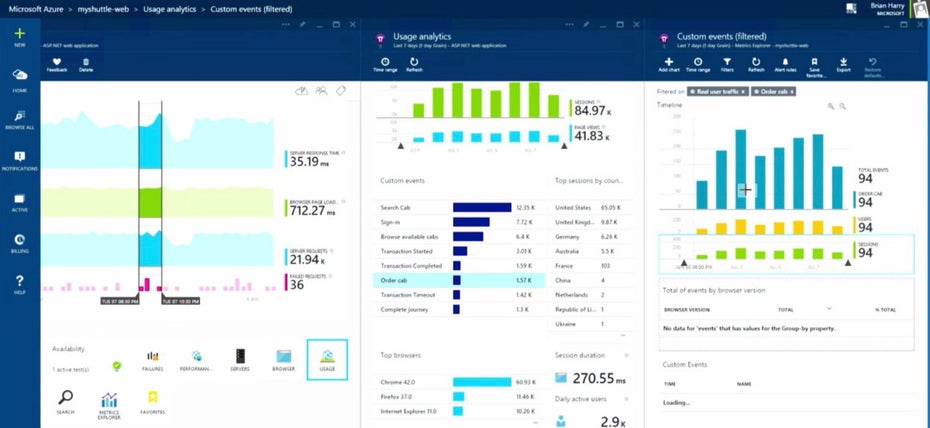Select the Usage tile

327,360
